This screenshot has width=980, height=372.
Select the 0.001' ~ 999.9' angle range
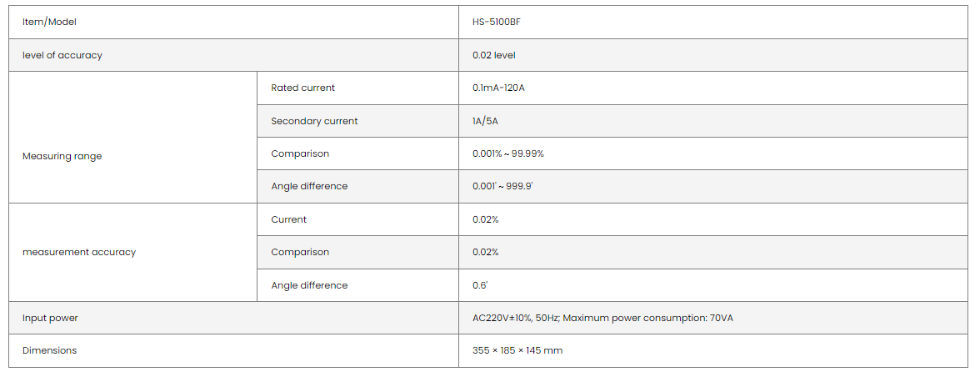(502, 186)
